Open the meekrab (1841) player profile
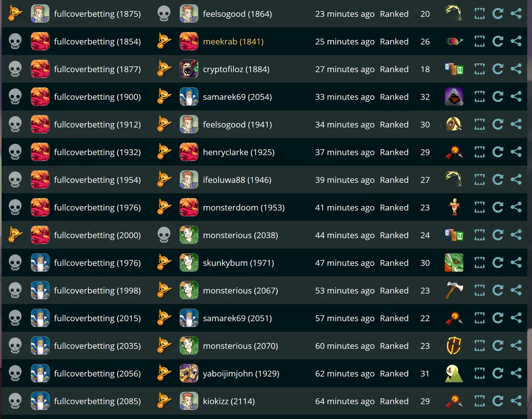Viewport: 532px width, 419px height. (x=233, y=42)
